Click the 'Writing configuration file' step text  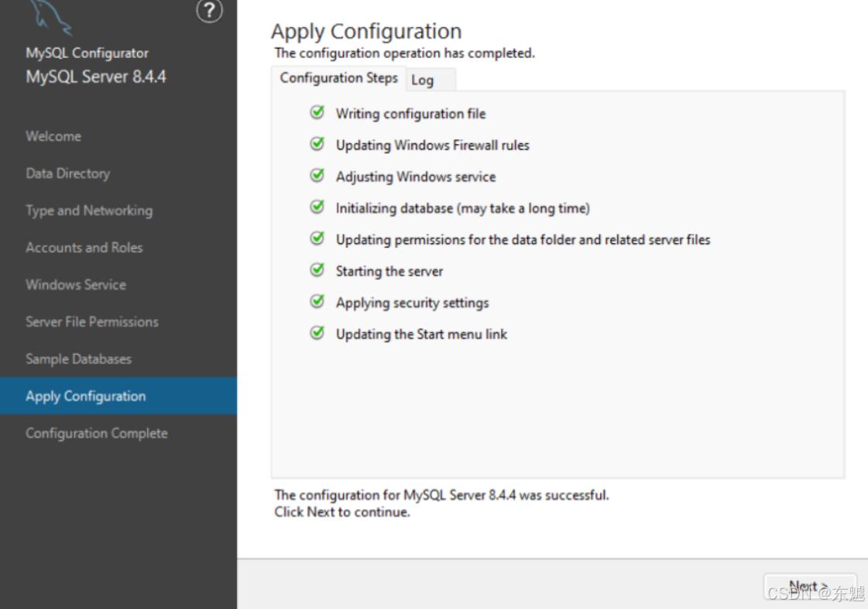410,114
